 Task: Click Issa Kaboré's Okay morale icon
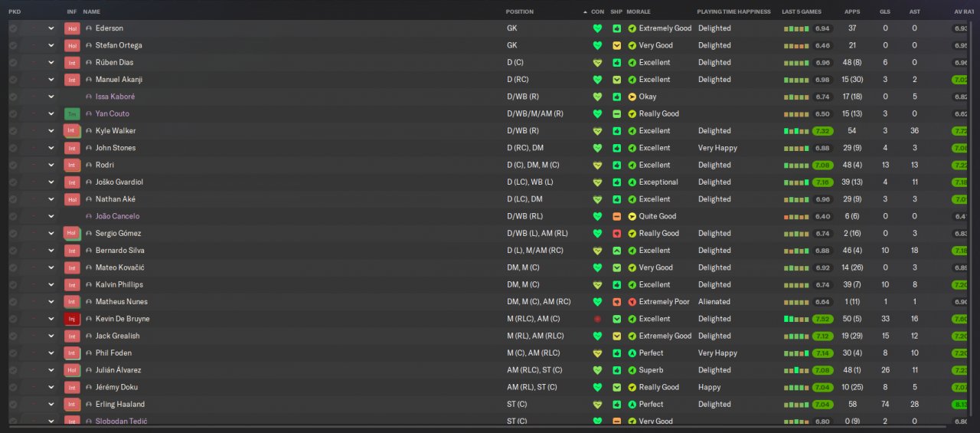click(632, 97)
